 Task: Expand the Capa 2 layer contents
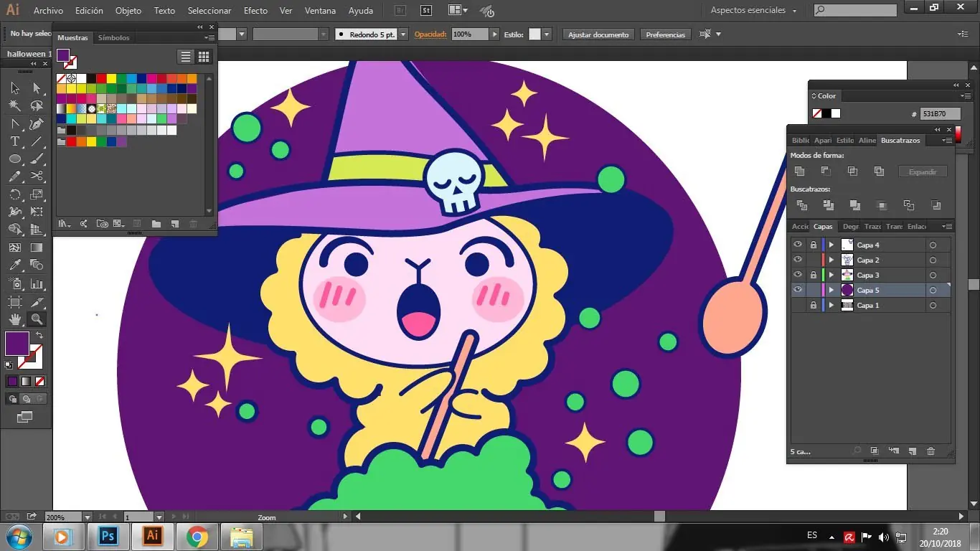coord(831,260)
